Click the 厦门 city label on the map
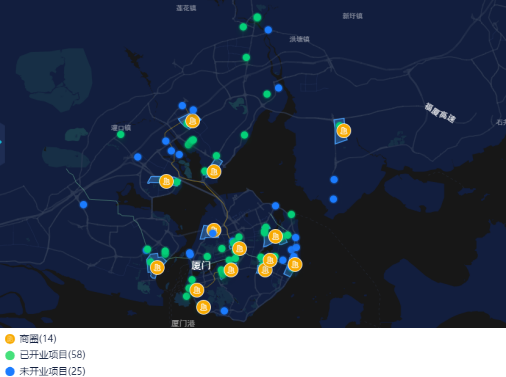This screenshot has width=506, height=377. (201, 266)
